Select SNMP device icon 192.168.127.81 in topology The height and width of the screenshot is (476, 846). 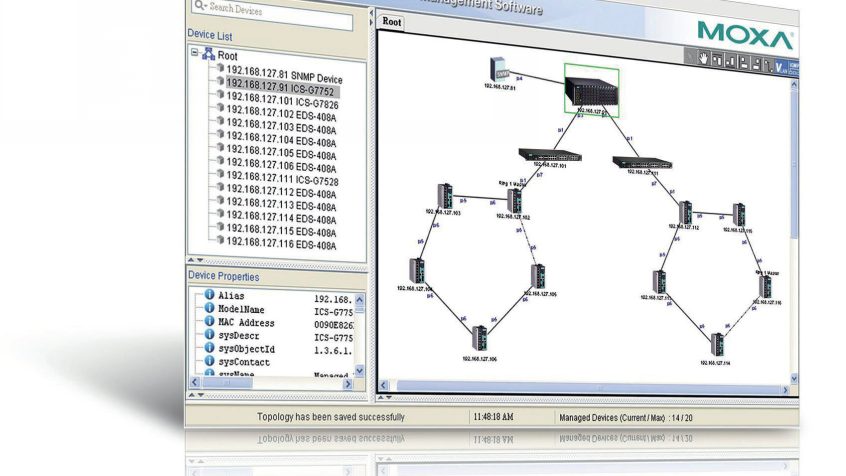click(x=499, y=69)
